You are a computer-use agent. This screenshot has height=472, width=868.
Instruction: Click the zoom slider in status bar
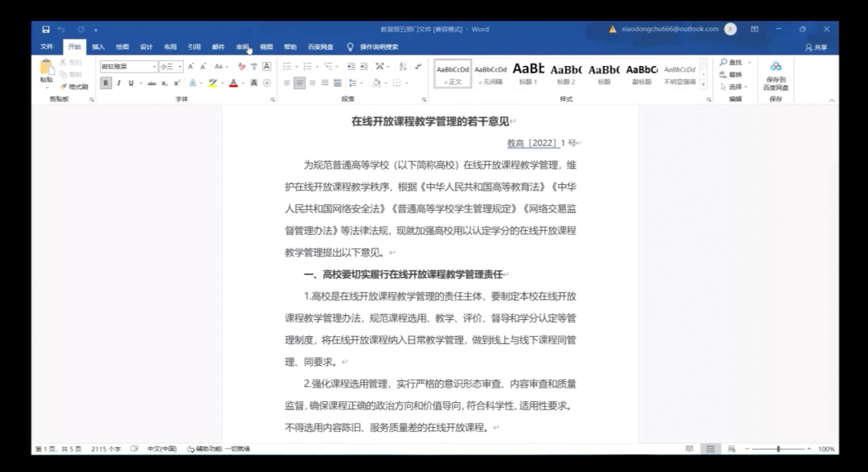tap(778, 449)
